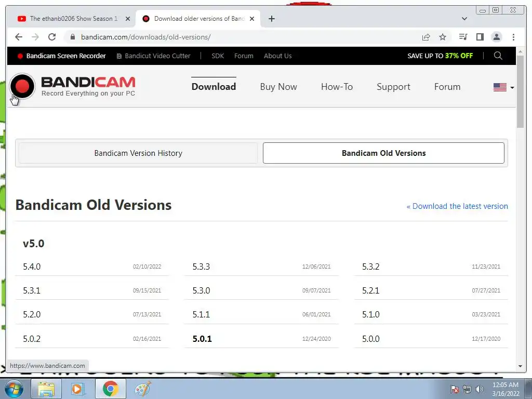Close the Download older versions tab
The width and height of the screenshot is (532, 399).
pyautogui.click(x=252, y=19)
